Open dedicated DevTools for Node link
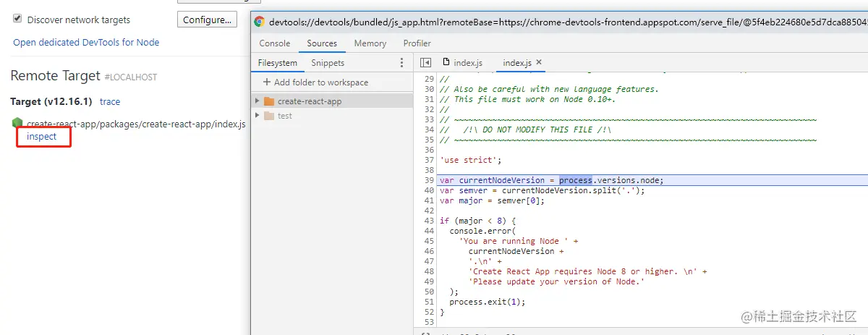 [x=86, y=42]
